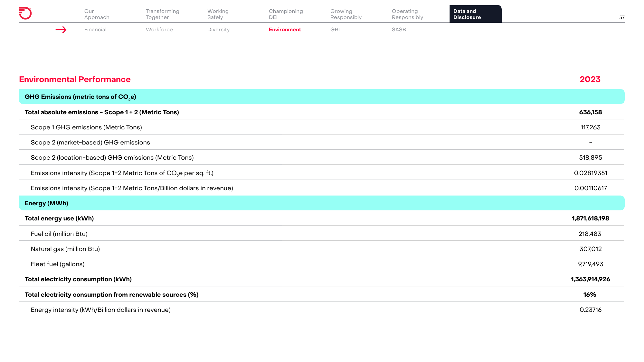Open the Our Approach section tab
Viewport: 644px width, 362px height.
click(97, 14)
